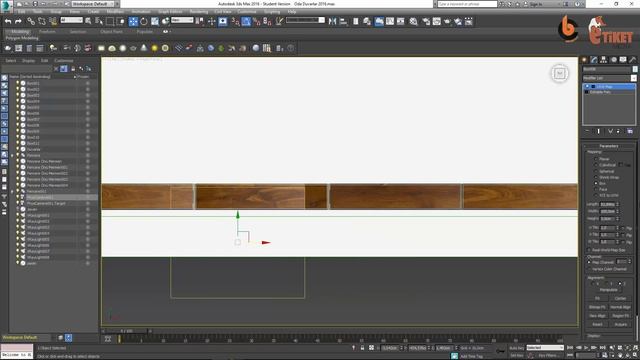Open the Graph Editors menu
This screenshot has height=360, width=640.
(170, 12)
